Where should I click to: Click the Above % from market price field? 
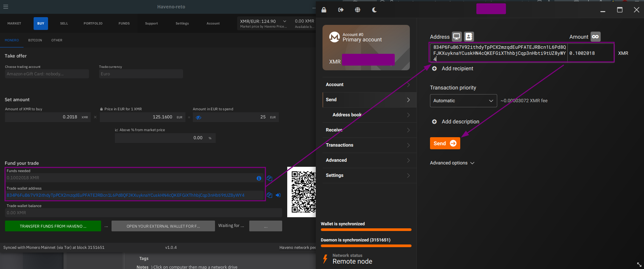[165, 138]
